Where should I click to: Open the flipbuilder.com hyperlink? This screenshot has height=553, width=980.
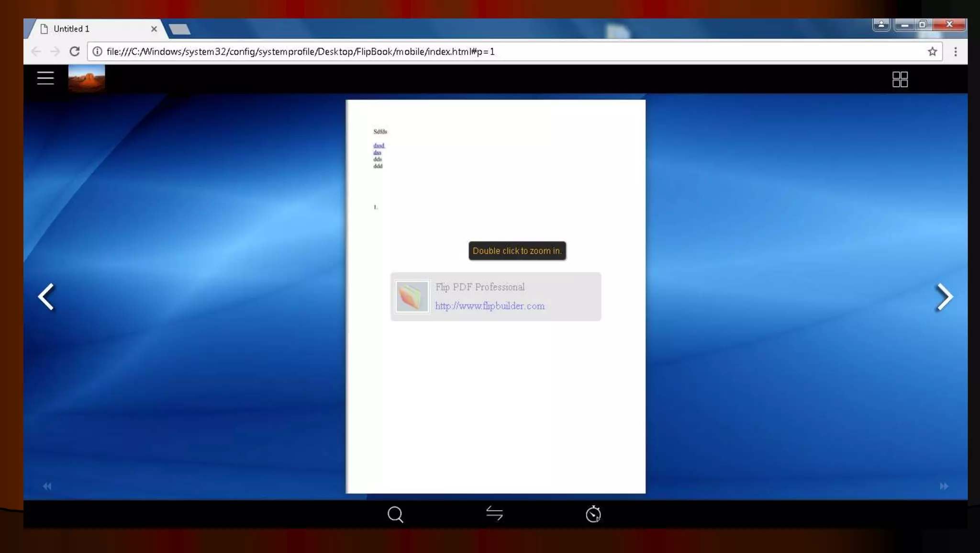[490, 306]
